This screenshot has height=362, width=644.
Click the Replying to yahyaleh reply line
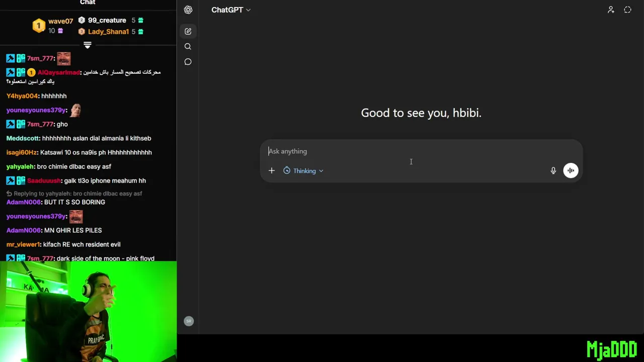tap(74, 194)
